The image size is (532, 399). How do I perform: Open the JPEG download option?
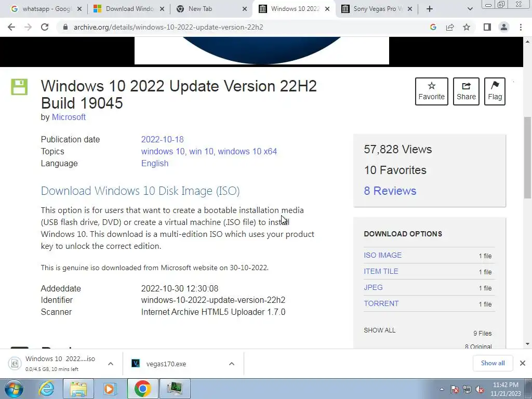coord(373,287)
